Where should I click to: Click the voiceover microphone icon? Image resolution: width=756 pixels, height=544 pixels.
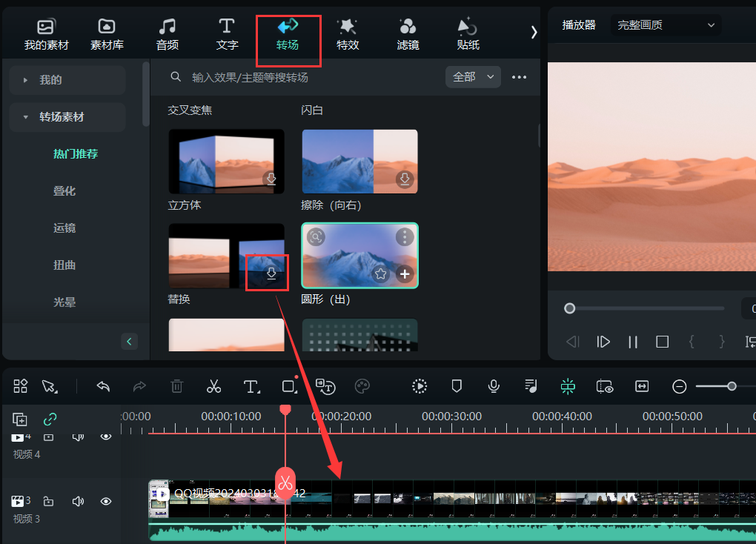tap(494, 386)
